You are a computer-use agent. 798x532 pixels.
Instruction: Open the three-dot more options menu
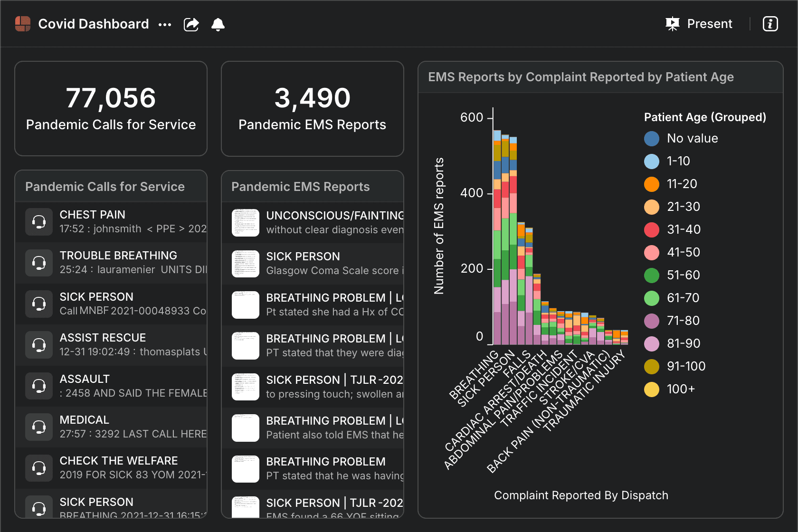165,24
